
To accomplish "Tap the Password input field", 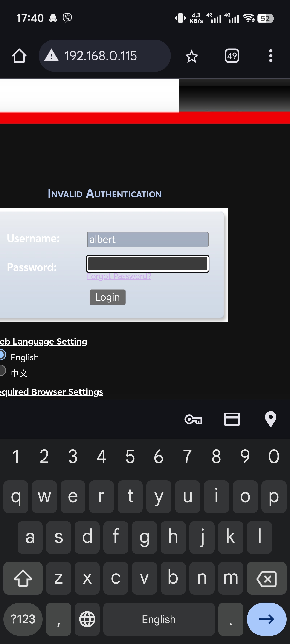I will pyautogui.click(x=148, y=264).
